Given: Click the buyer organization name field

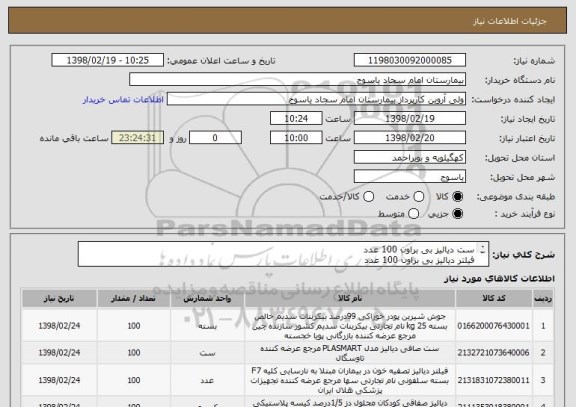Looking at the screenshot, I should [298, 80].
